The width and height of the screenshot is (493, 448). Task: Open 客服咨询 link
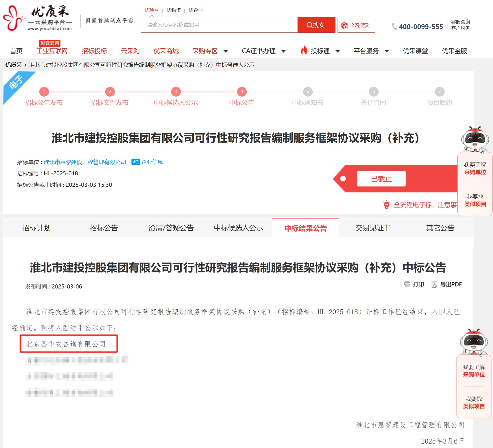point(461,22)
